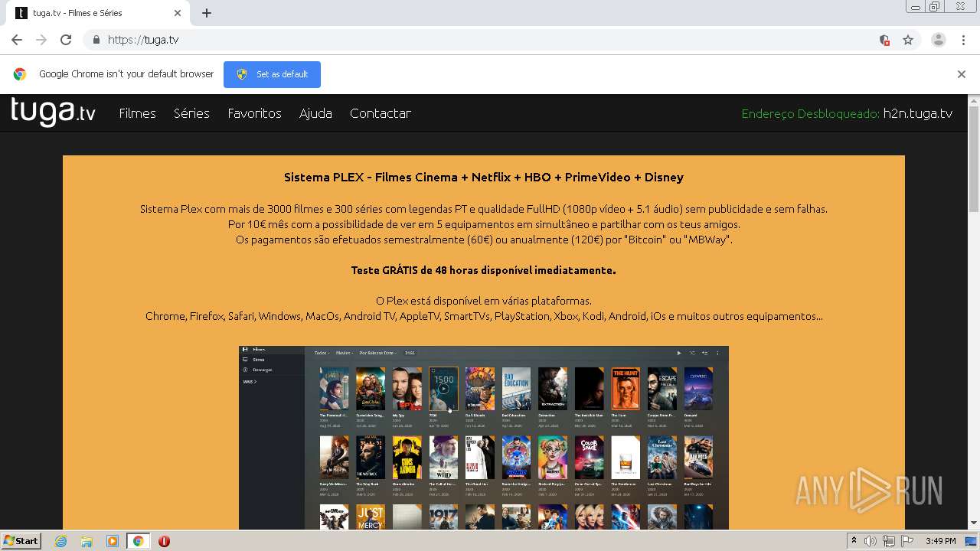Screen dimensions: 980x551
Task: Open the media player taskbar icon
Action: (113, 541)
